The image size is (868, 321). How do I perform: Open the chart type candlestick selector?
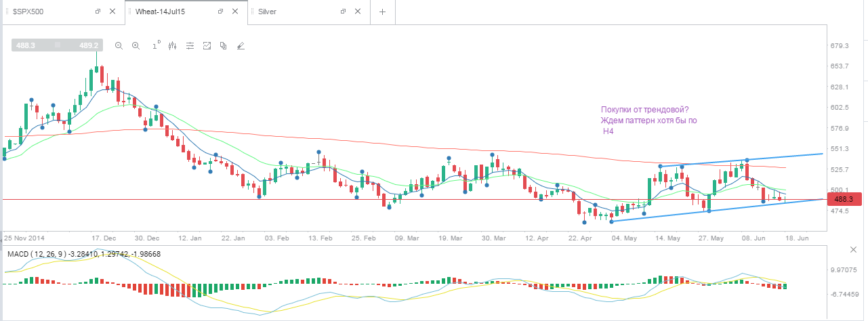[172, 45]
